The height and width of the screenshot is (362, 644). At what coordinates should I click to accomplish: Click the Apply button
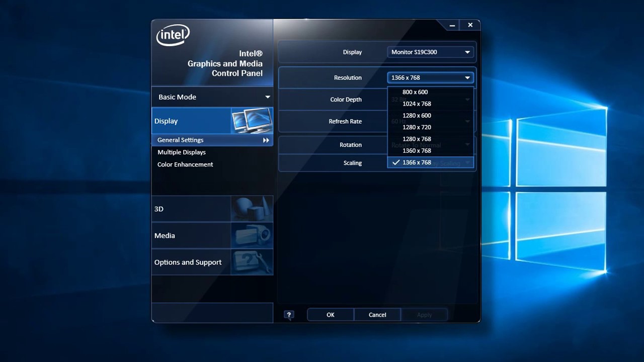click(425, 315)
